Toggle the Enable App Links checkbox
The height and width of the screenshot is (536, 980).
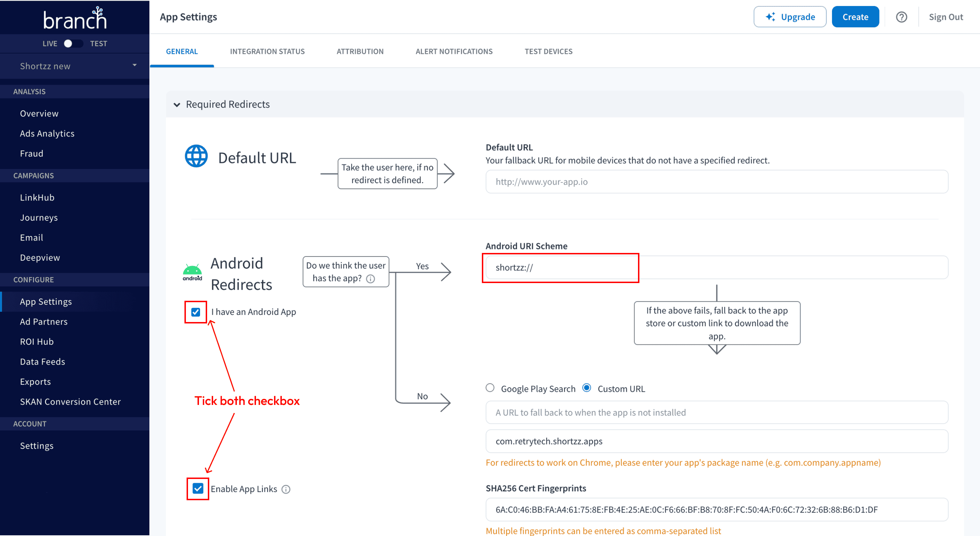point(198,489)
